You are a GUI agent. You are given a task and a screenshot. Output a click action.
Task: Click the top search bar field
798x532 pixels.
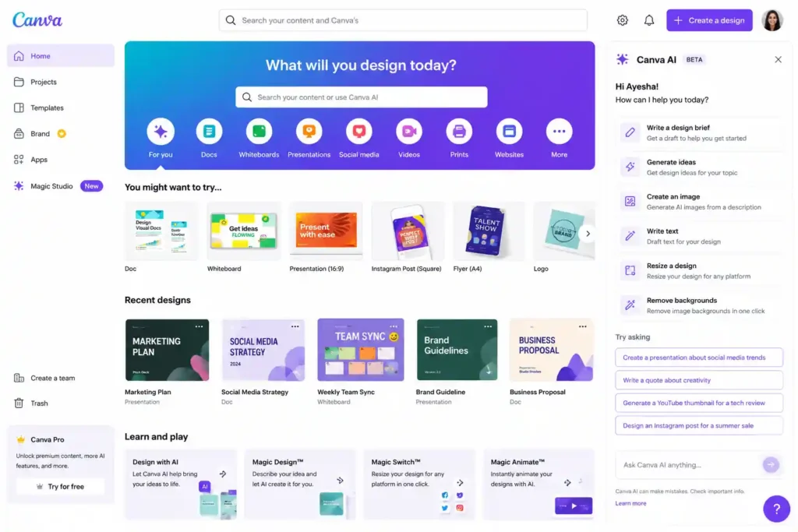[x=403, y=20]
